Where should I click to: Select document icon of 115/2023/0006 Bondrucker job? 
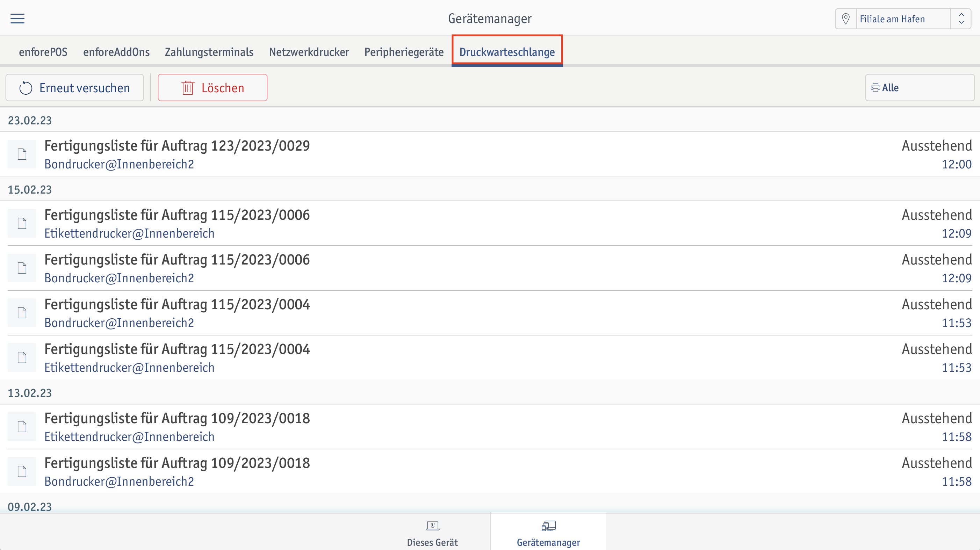pos(22,268)
